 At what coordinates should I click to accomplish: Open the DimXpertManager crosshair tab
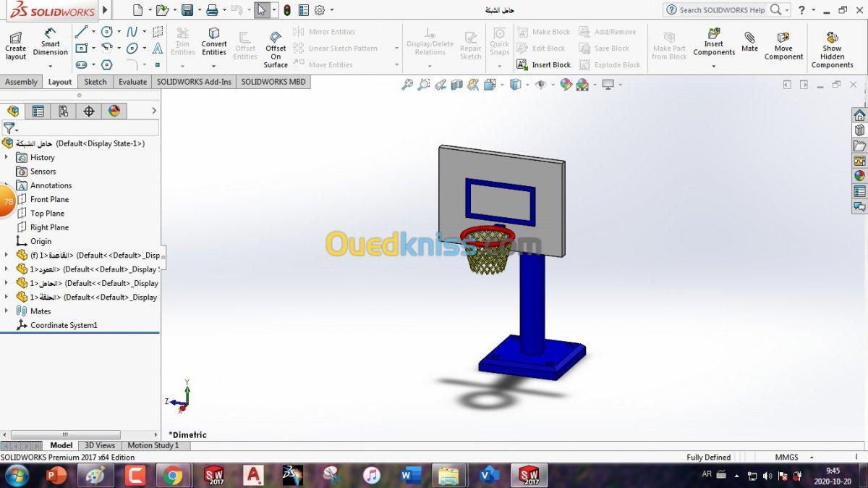coord(89,111)
